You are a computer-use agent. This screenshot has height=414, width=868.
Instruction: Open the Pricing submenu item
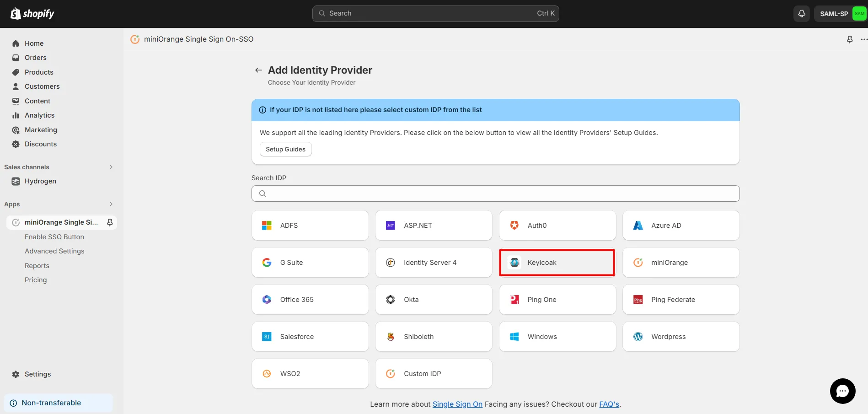point(36,280)
